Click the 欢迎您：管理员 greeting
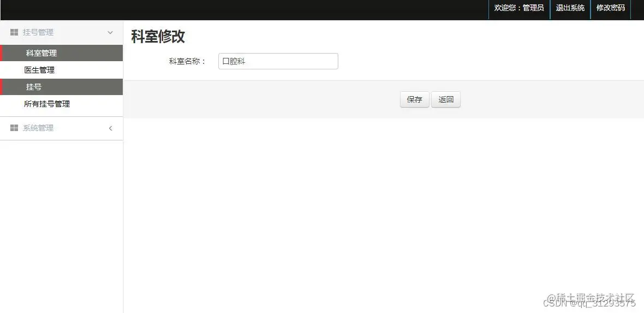This screenshot has height=313, width=644. (519, 8)
